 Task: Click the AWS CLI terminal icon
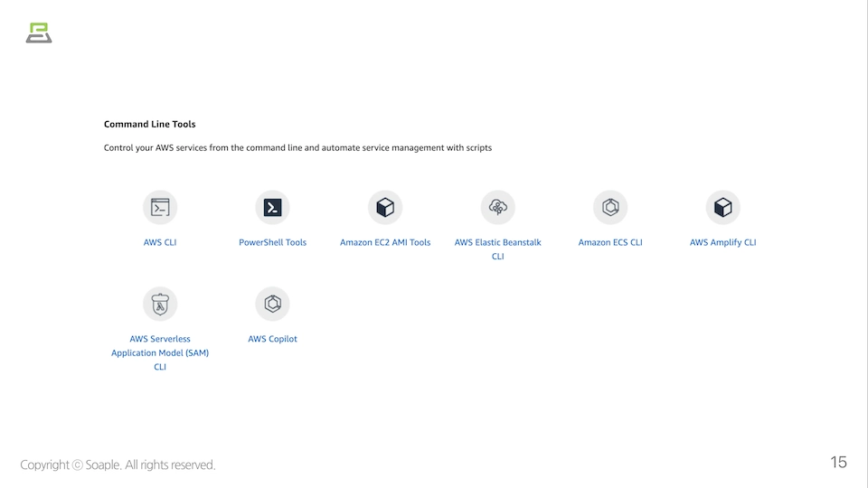tap(160, 208)
